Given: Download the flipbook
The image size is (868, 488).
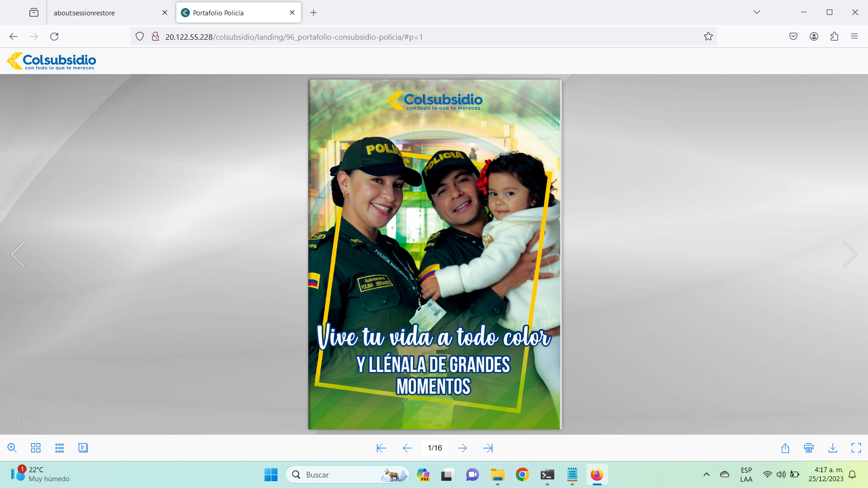Looking at the screenshot, I should [x=833, y=448].
